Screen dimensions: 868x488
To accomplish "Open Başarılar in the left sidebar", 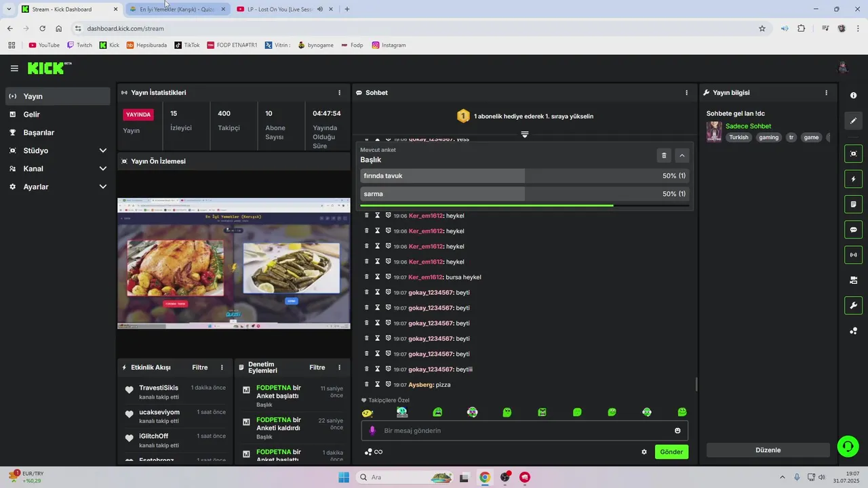I will [x=58, y=133].
